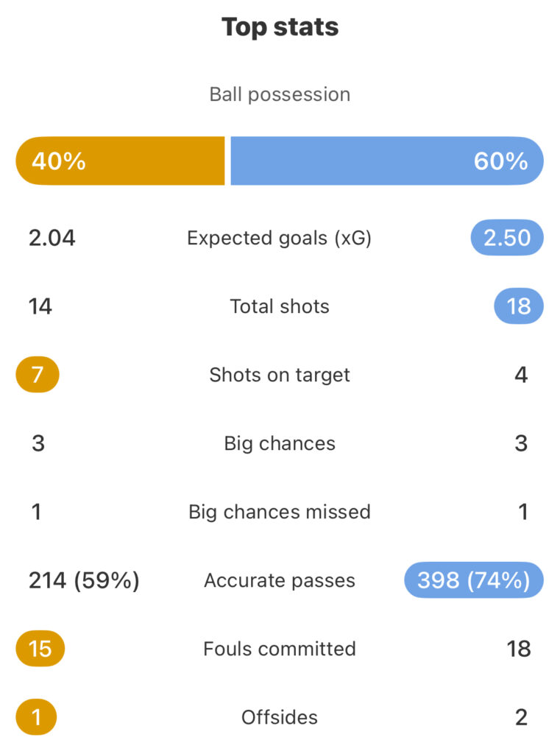Tap the Big chances missed label

pos(280,512)
